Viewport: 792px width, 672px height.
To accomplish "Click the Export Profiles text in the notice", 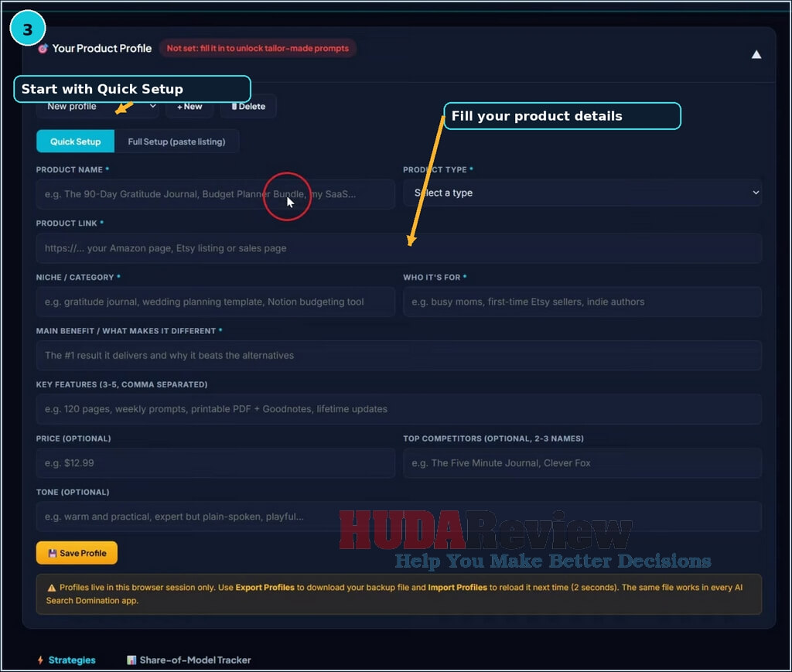I will click(x=265, y=587).
